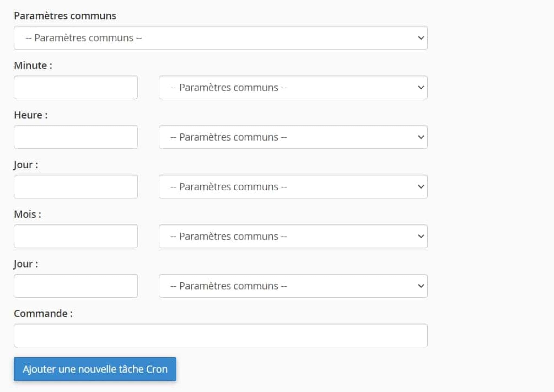The image size is (554, 392).
Task: Click the Heure text input field
Action: 76,137
